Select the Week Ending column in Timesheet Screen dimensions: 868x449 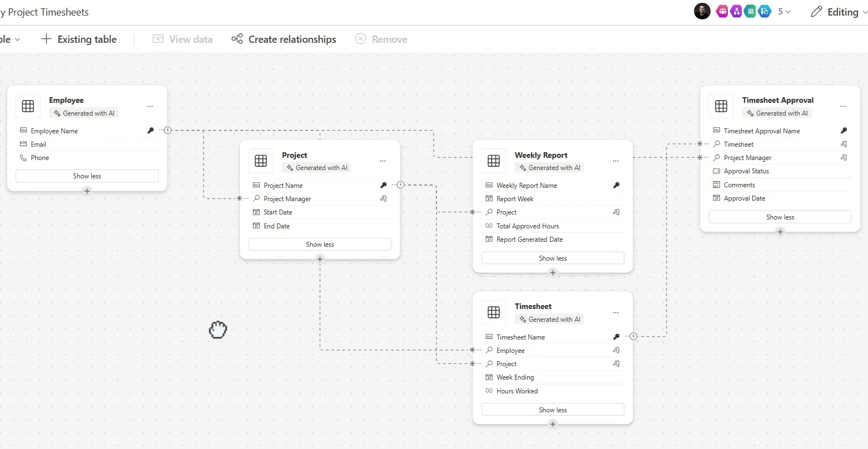pos(553,377)
